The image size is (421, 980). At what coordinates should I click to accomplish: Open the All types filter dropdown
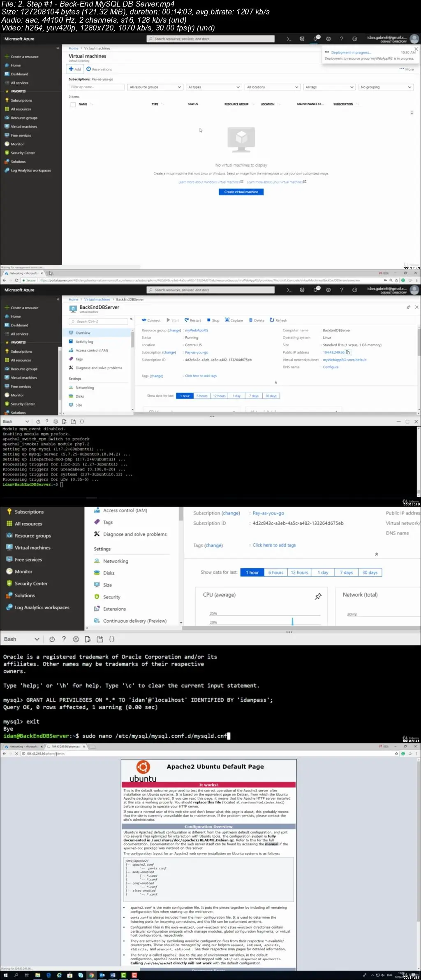214,87
